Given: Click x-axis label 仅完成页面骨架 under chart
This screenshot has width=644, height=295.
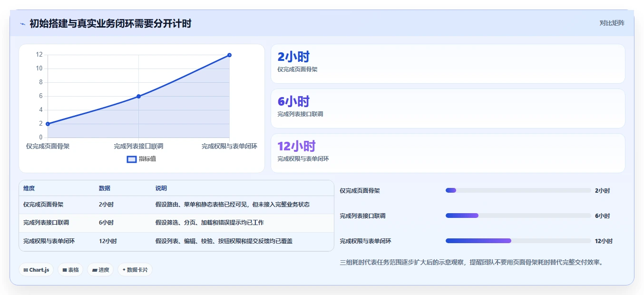Looking at the screenshot, I should 48,146.
